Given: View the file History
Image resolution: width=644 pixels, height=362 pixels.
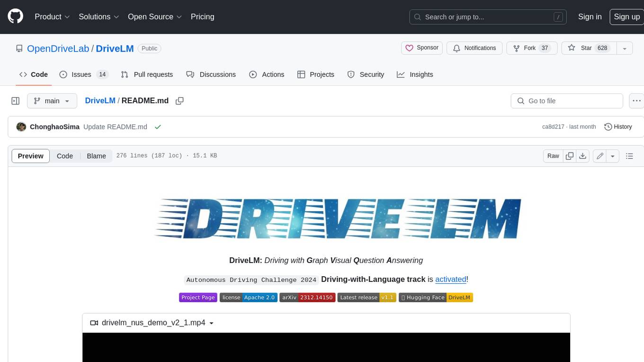Looking at the screenshot, I should tap(618, 127).
